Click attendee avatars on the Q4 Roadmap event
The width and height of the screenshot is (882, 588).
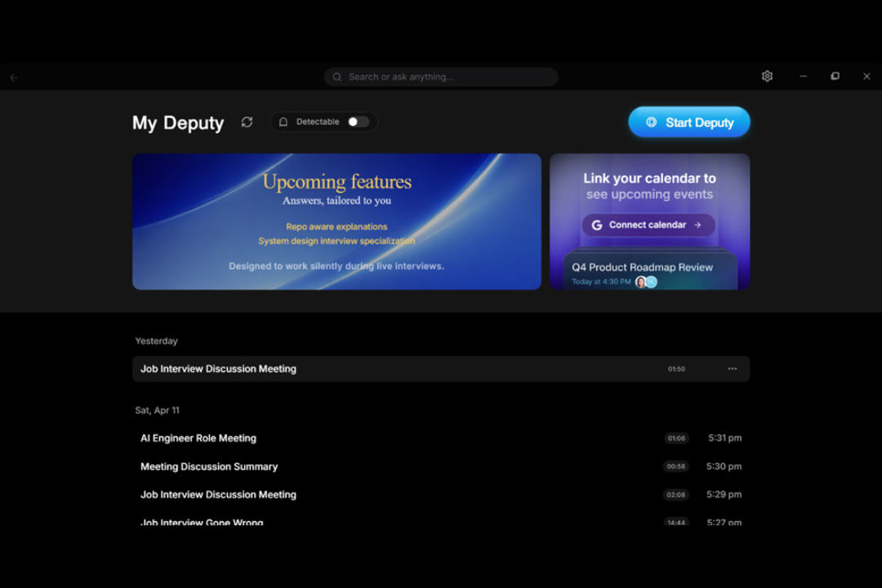click(x=646, y=282)
